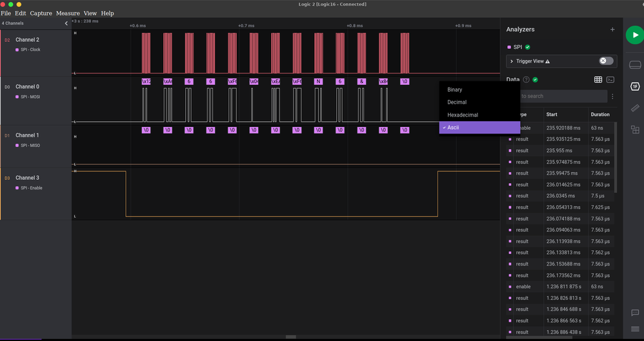Open the measurements ruler icon in sidebar
Image resolution: width=644 pixels, height=341 pixels.
[x=634, y=108]
